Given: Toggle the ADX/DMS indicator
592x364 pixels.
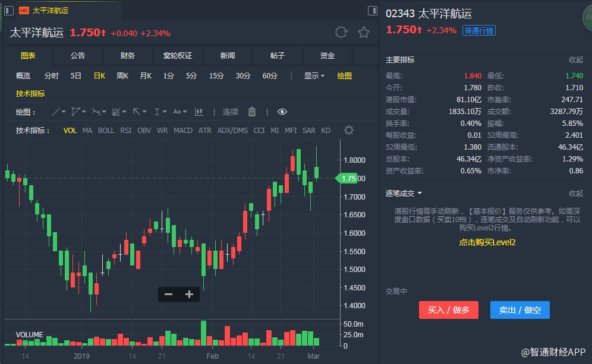Looking at the screenshot, I should 232,131.
